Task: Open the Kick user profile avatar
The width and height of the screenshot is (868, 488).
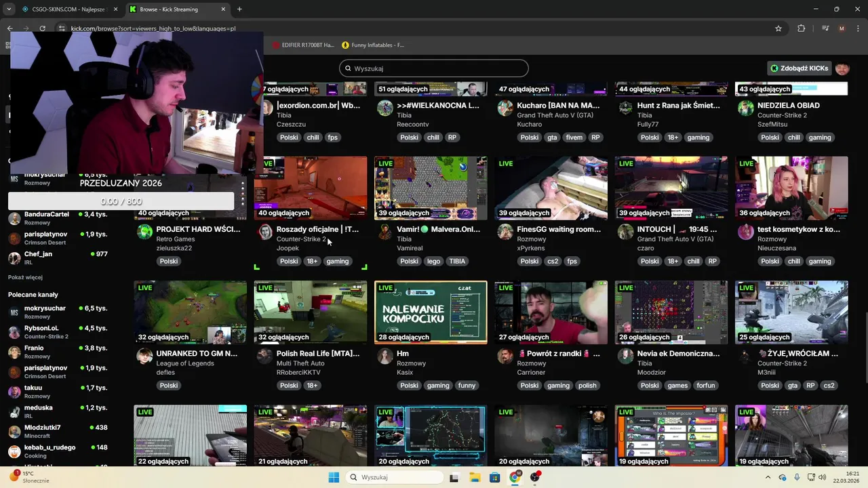Action: pos(842,68)
